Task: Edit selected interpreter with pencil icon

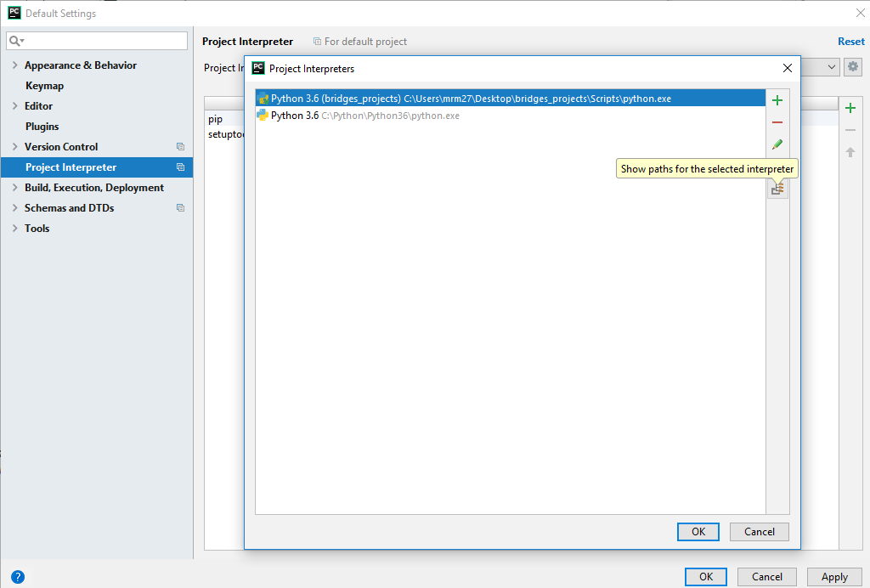Action: (777, 144)
